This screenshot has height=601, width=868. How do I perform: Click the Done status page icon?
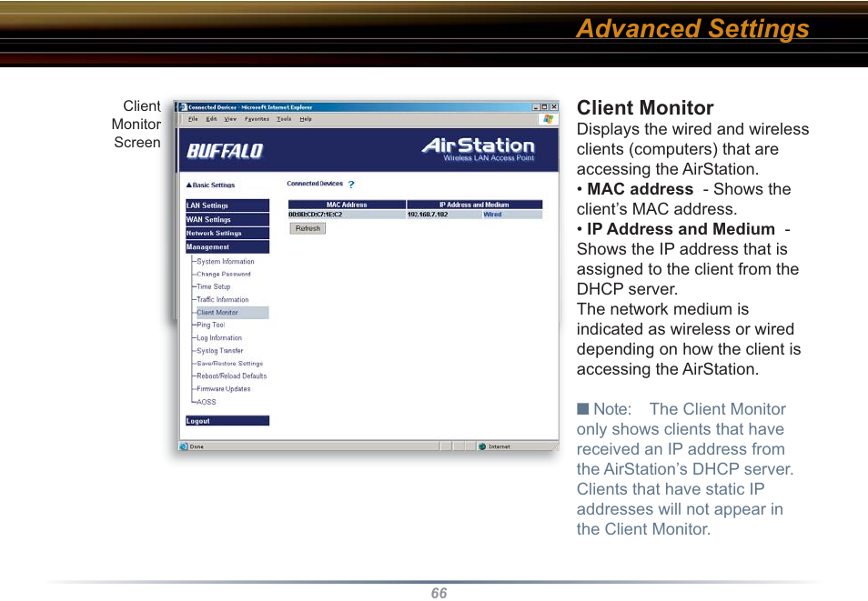[x=184, y=446]
